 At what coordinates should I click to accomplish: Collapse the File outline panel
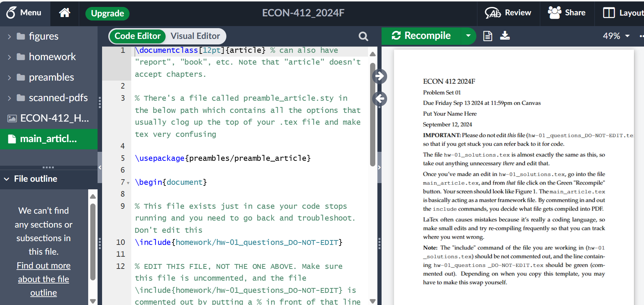pos(7,179)
